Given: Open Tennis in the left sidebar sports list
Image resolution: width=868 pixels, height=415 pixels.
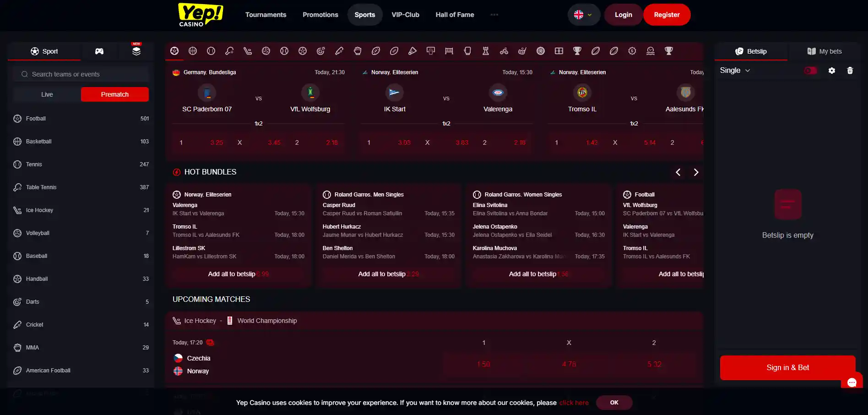Looking at the screenshot, I should coord(81,164).
